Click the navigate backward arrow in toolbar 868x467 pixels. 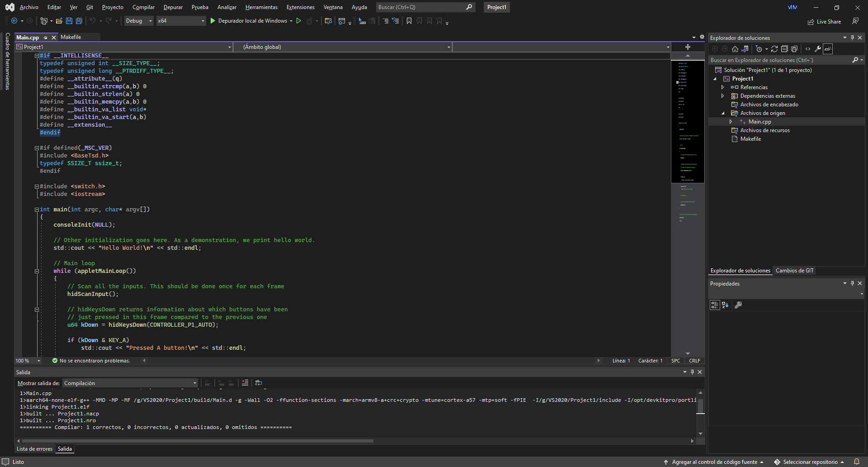pyautogui.click(x=14, y=21)
